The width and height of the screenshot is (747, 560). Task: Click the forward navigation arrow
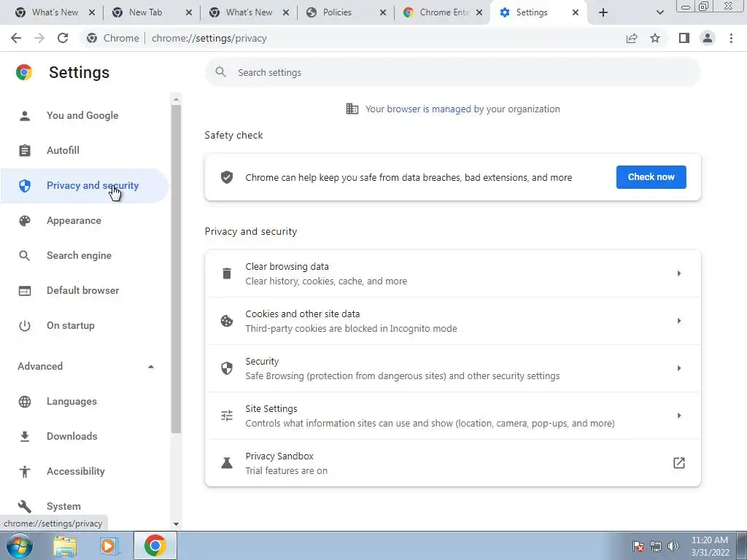39,38
